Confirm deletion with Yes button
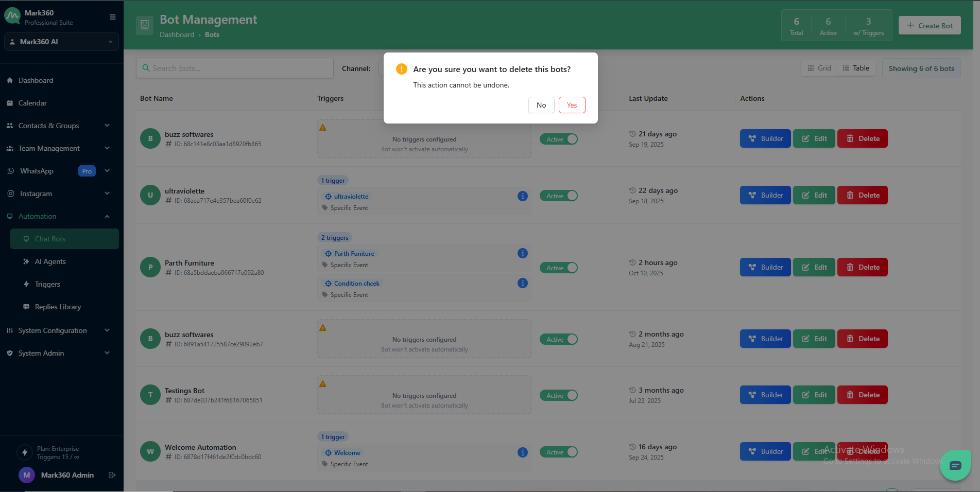 [x=572, y=105]
